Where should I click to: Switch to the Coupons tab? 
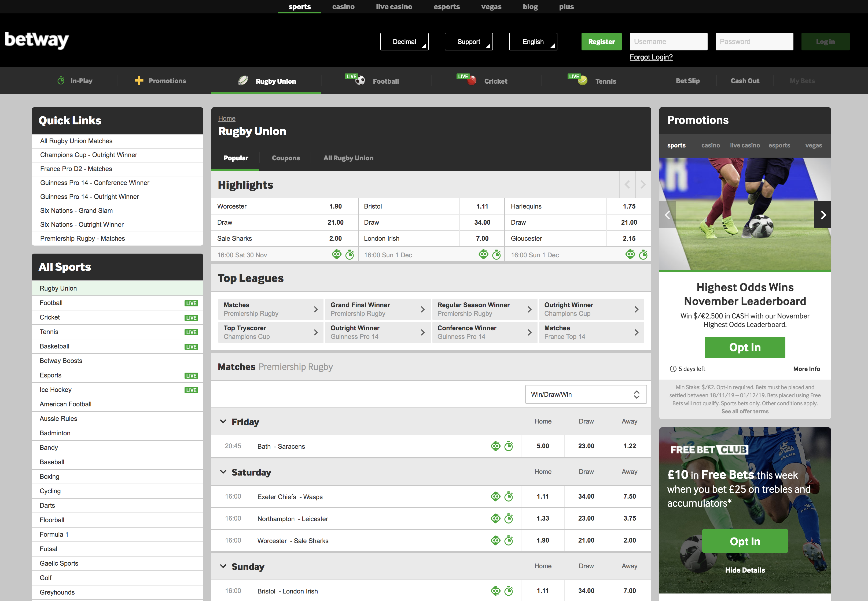click(x=286, y=158)
